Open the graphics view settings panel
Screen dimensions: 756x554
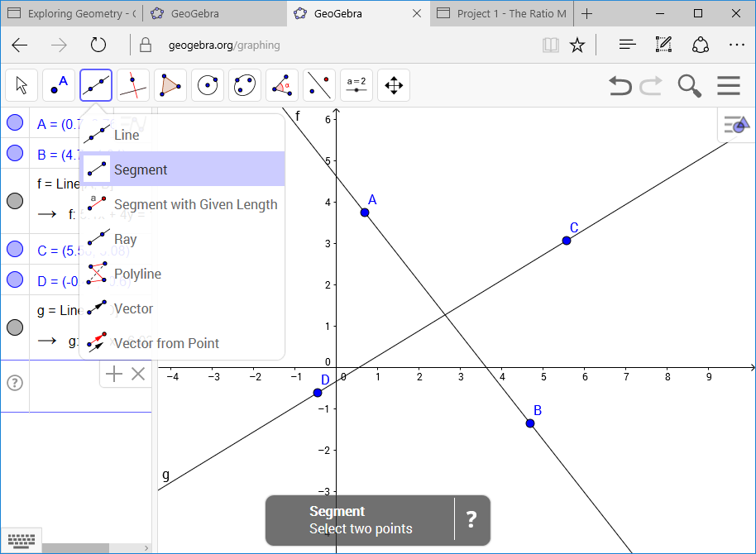tap(734, 124)
